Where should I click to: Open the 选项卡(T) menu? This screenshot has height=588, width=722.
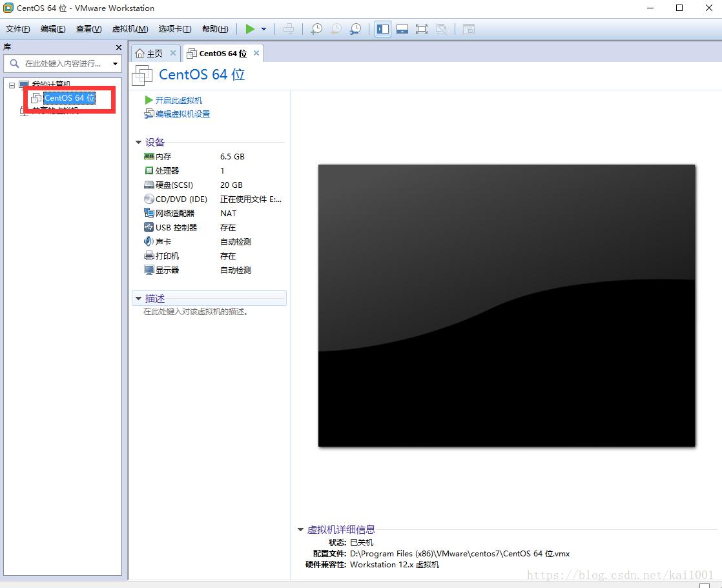[x=175, y=29]
